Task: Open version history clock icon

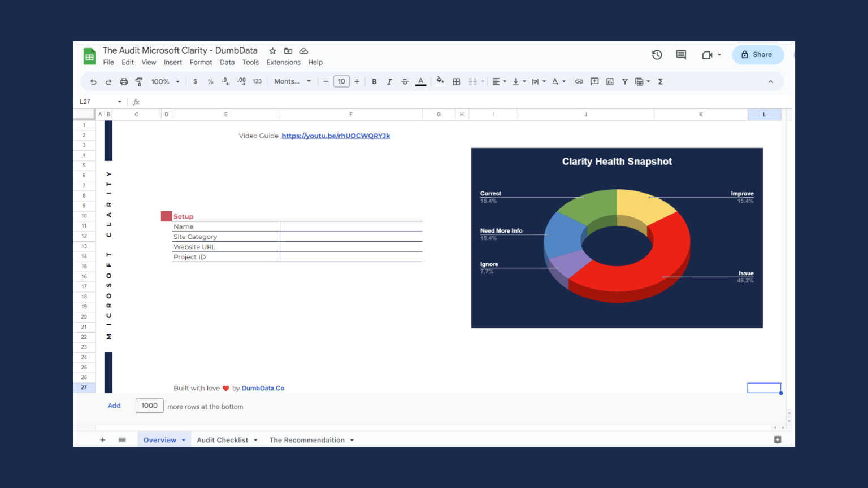Action: pyautogui.click(x=657, y=55)
